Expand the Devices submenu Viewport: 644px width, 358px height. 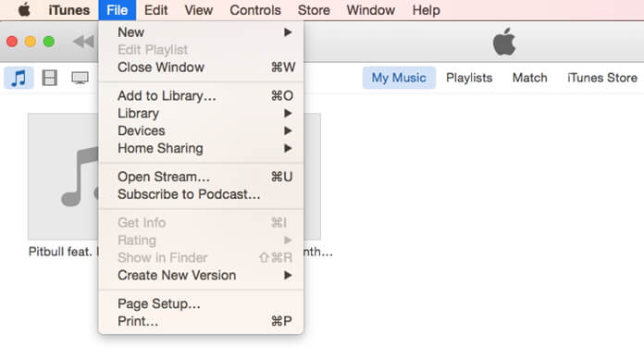[202, 130]
